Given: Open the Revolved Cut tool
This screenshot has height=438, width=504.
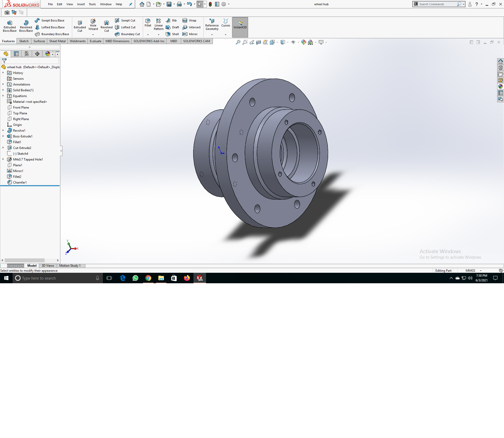Looking at the screenshot, I should 106,26.
